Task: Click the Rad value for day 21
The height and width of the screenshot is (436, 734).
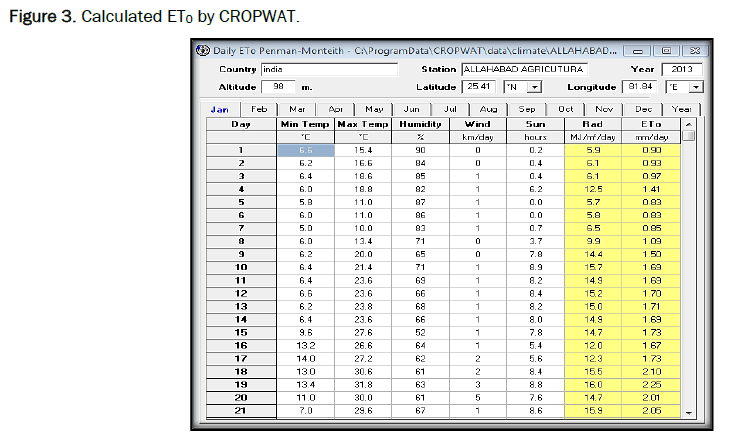Action: point(593,410)
